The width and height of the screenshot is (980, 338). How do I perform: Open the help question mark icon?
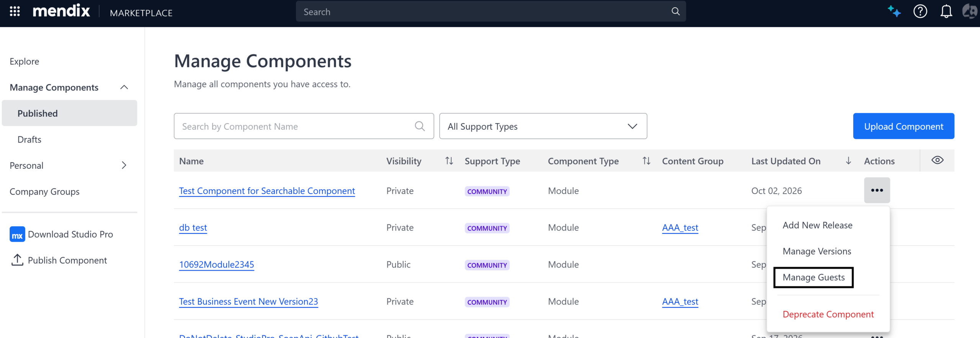(920, 11)
